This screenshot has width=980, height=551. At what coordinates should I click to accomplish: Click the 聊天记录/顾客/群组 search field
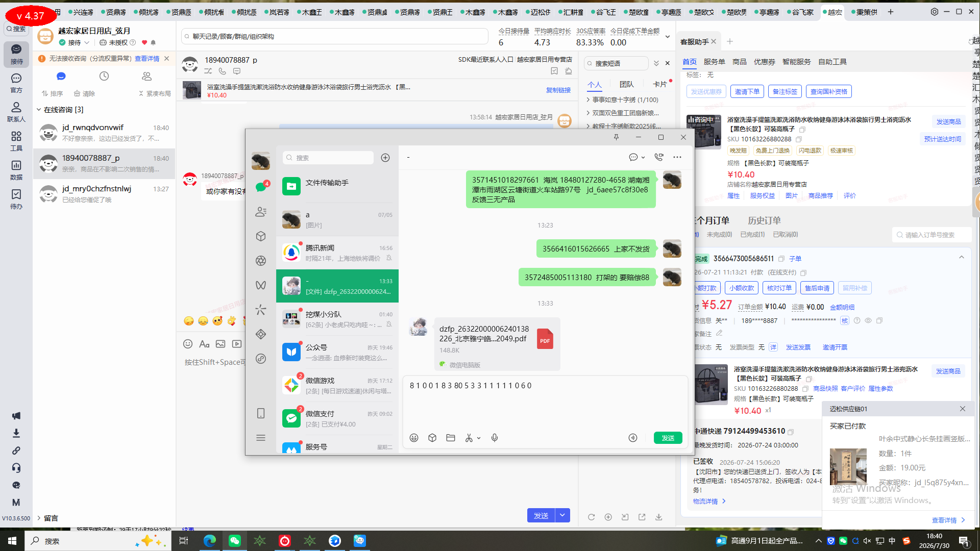tap(335, 36)
